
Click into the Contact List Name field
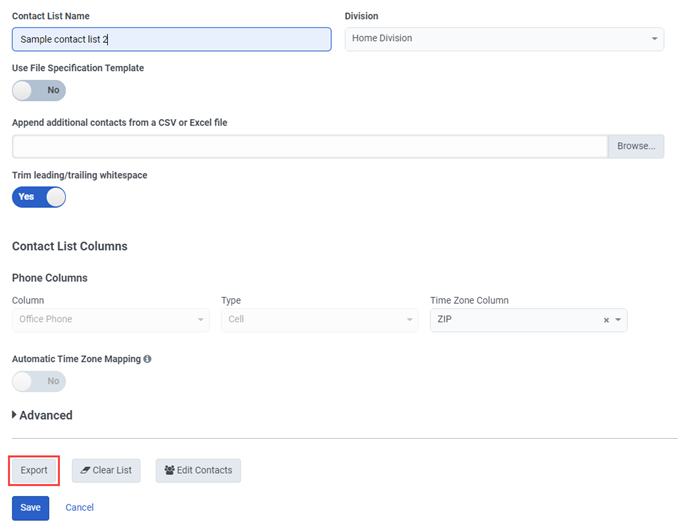172,39
